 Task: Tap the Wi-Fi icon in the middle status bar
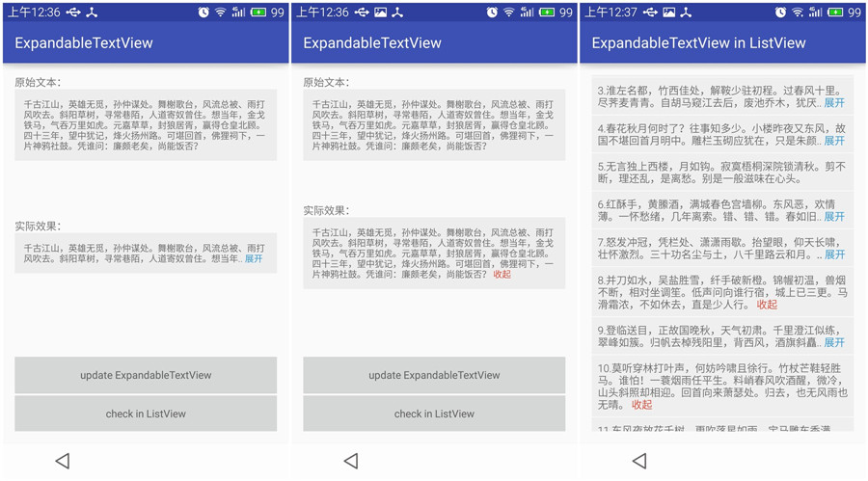click(508, 13)
